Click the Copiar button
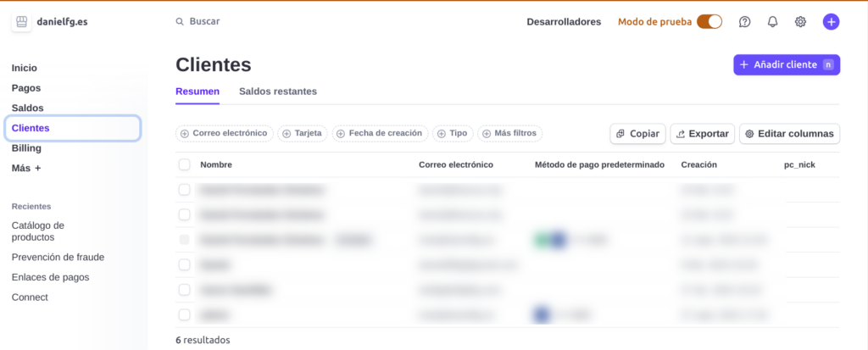 (x=637, y=134)
